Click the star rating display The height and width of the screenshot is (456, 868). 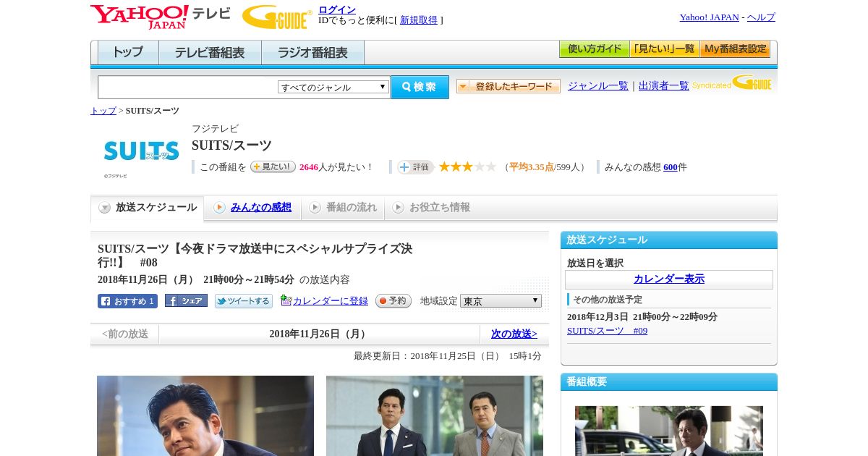[467, 166]
